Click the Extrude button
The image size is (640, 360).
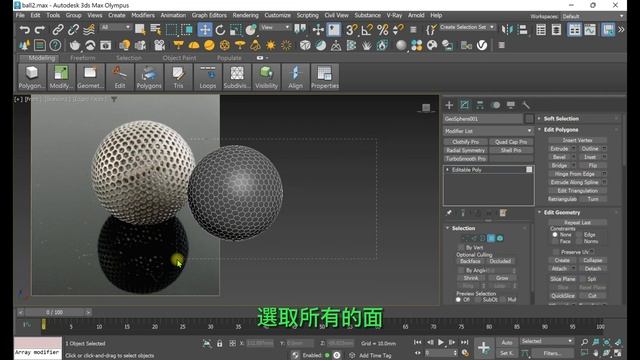coord(559,149)
